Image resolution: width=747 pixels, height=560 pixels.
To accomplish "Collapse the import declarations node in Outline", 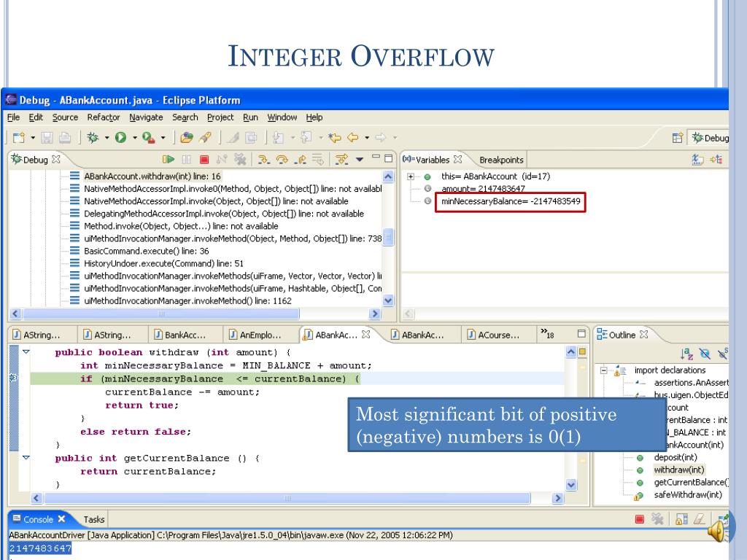I will pyautogui.click(x=605, y=370).
